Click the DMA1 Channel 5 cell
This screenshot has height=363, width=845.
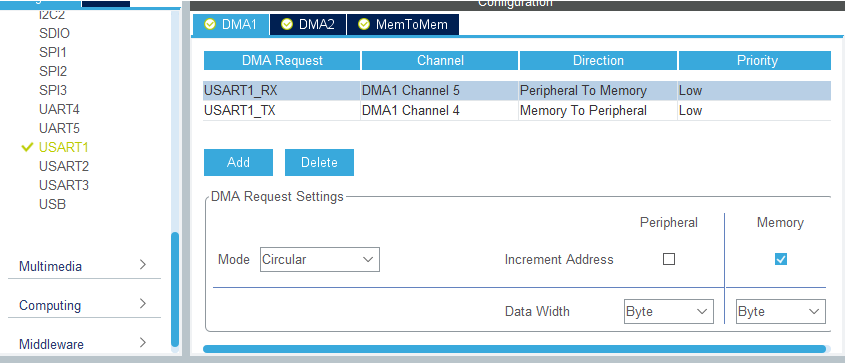click(x=440, y=90)
